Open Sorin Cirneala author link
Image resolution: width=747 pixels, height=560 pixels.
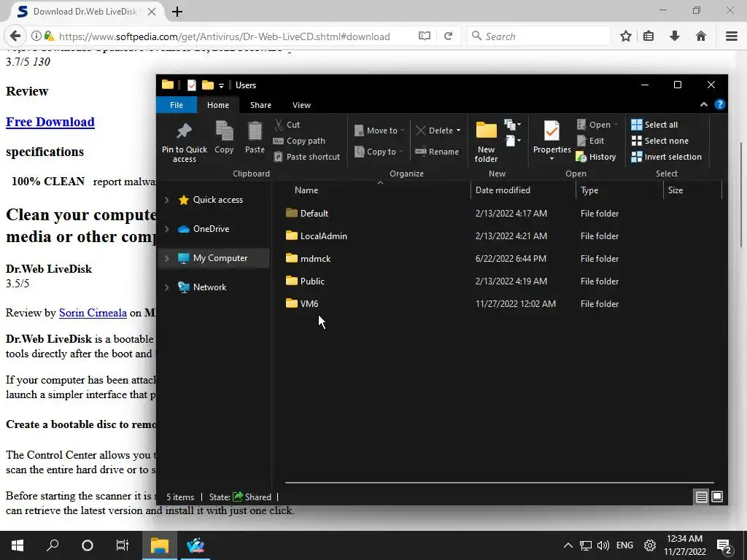93,313
